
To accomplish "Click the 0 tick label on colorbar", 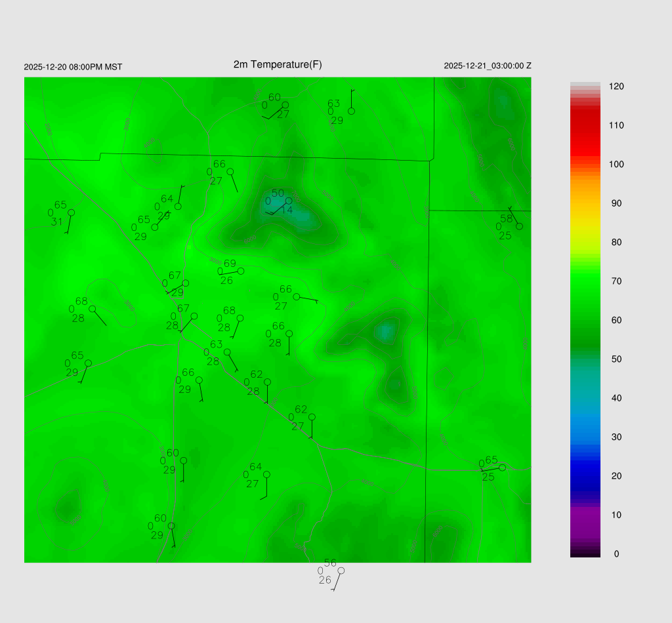I will pos(616,554).
